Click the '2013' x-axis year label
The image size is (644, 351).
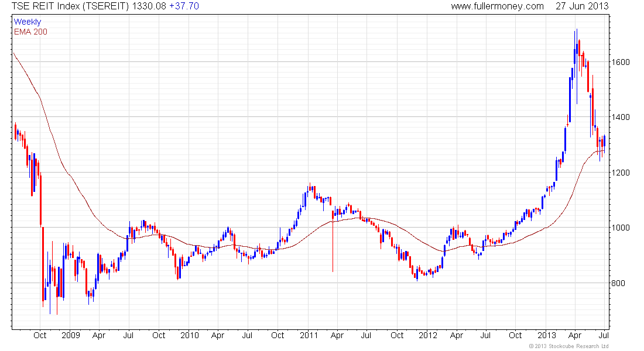click(547, 335)
